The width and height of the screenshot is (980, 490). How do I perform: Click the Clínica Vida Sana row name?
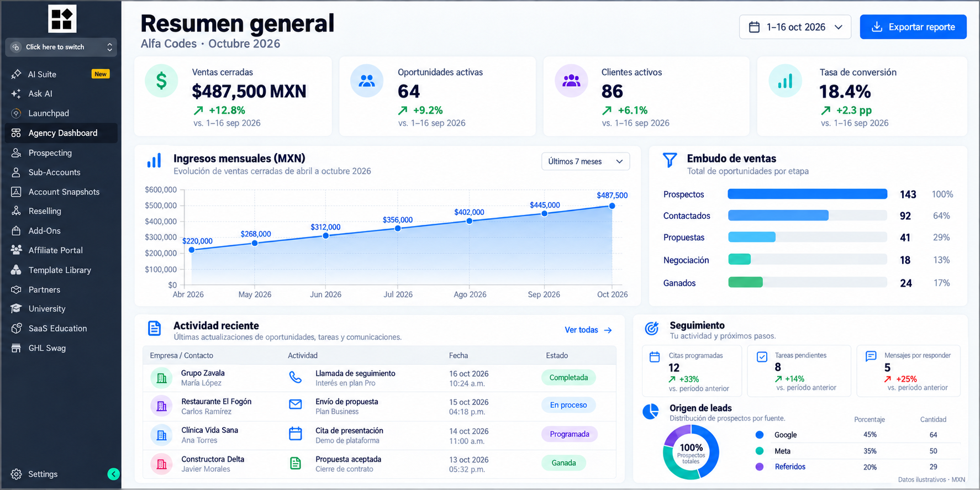coord(210,430)
